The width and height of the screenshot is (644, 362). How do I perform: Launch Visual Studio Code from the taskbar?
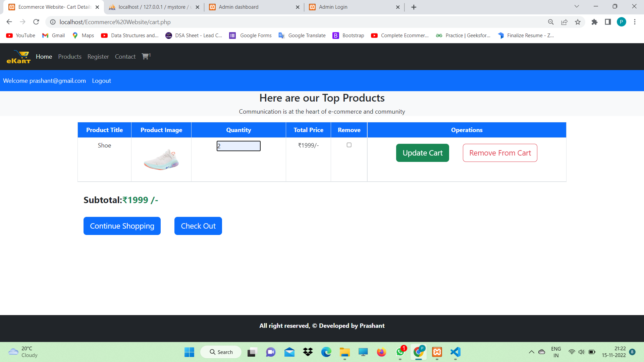455,352
